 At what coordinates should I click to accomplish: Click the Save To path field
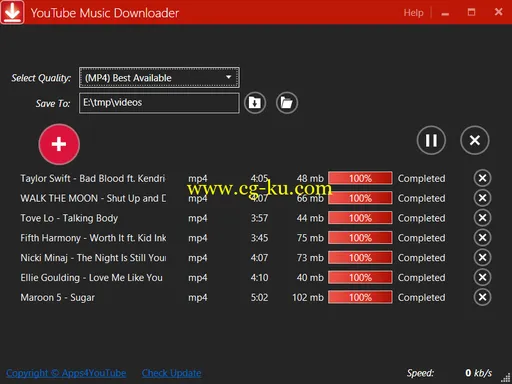pos(159,103)
